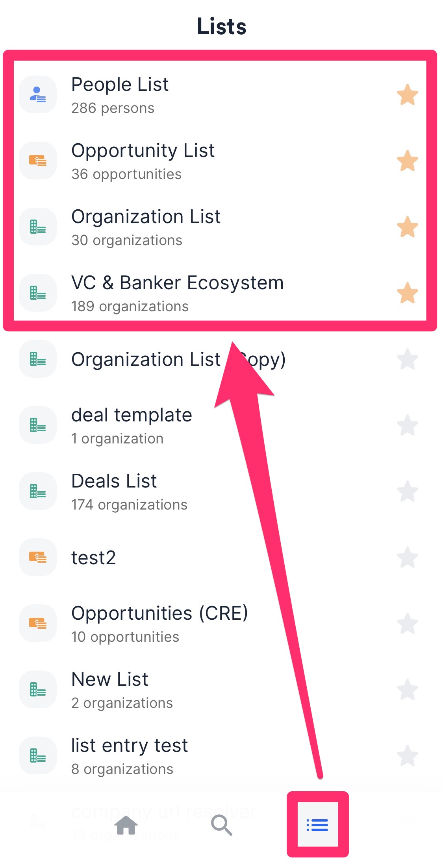Select the People List person icon

[x=37, y=94]
